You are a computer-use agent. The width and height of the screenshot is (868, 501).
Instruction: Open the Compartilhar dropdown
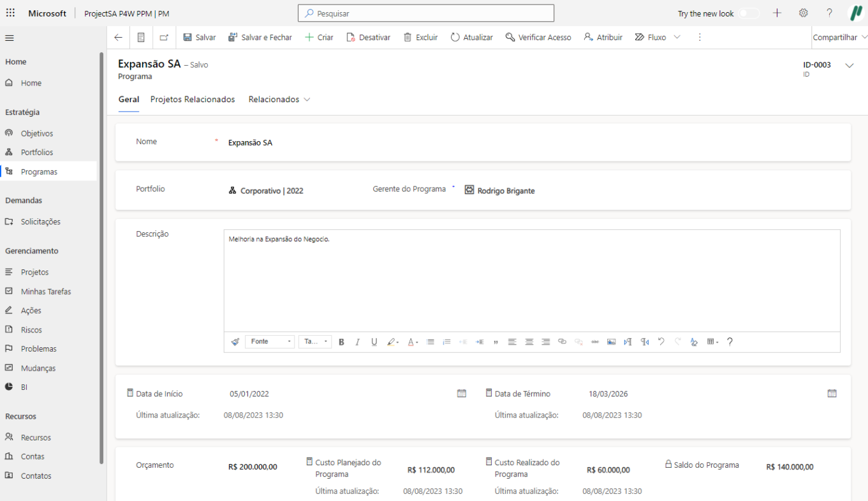click(840, 38)
